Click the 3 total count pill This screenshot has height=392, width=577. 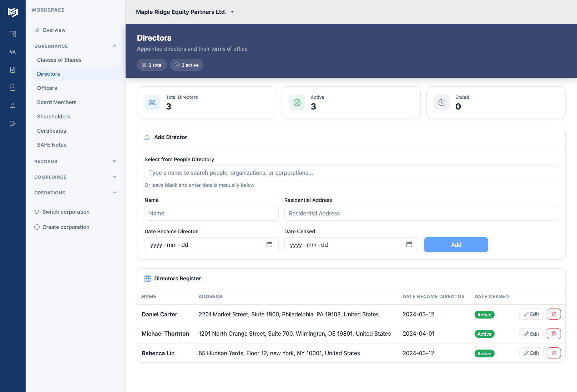click(x=152, y=65)
